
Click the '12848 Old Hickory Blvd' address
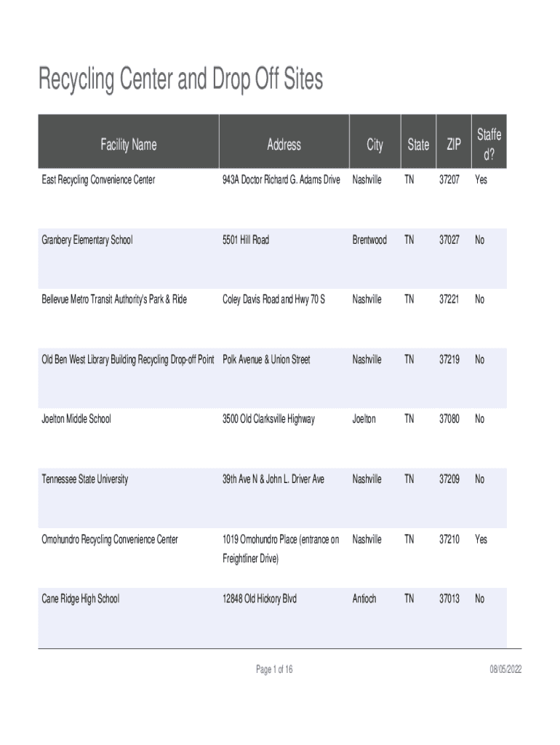coord(260,599)
